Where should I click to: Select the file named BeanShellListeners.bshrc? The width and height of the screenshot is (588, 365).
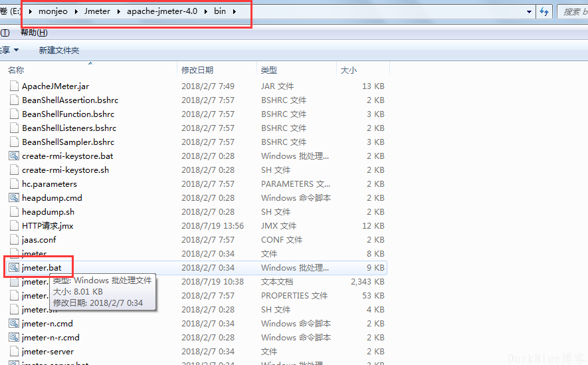point(69,128)
